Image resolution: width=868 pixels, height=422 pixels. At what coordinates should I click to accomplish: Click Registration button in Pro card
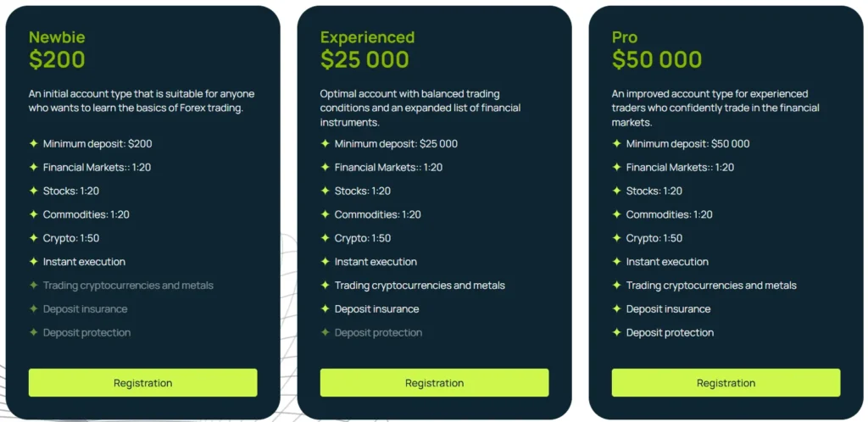click(x=726, y=383)
